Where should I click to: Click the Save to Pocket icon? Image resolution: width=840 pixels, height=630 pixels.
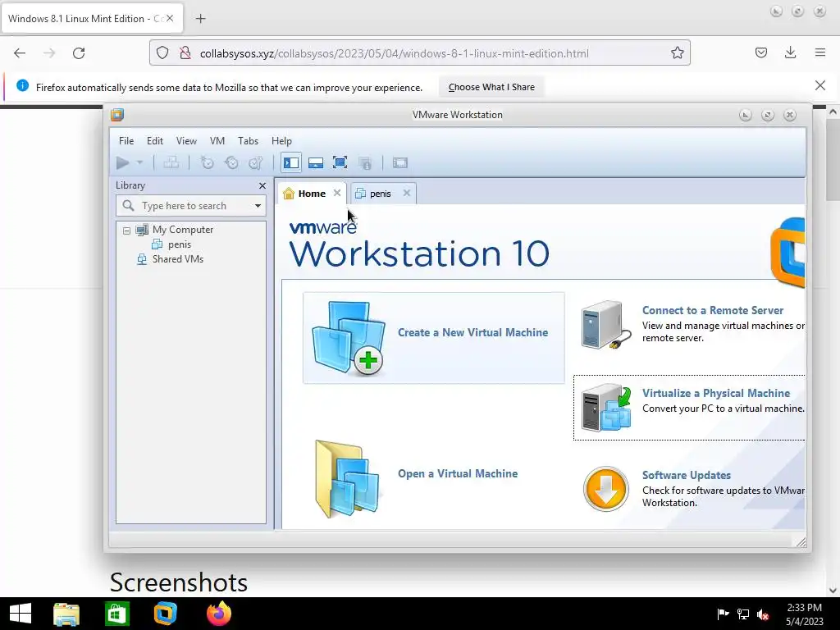point(760,52)
